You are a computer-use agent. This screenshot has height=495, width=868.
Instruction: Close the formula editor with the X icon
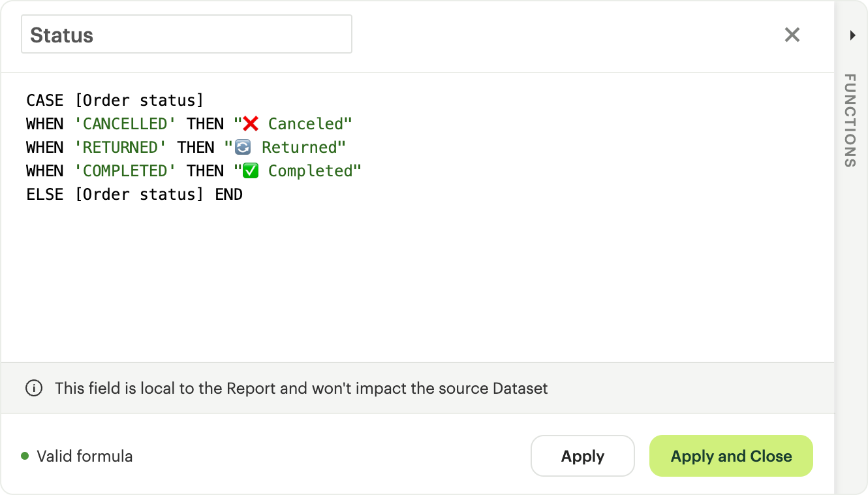click(x=792, y=35)
